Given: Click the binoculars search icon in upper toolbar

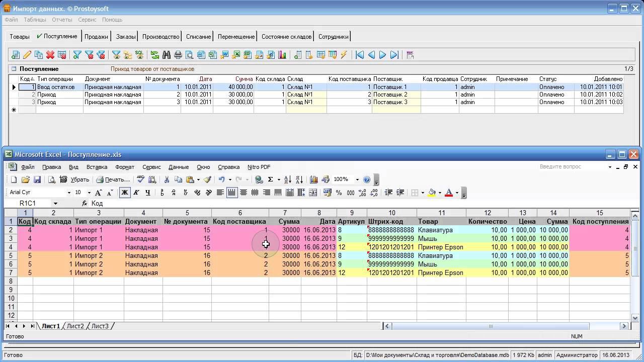Looking at the screenshot, I should [166, 55].
